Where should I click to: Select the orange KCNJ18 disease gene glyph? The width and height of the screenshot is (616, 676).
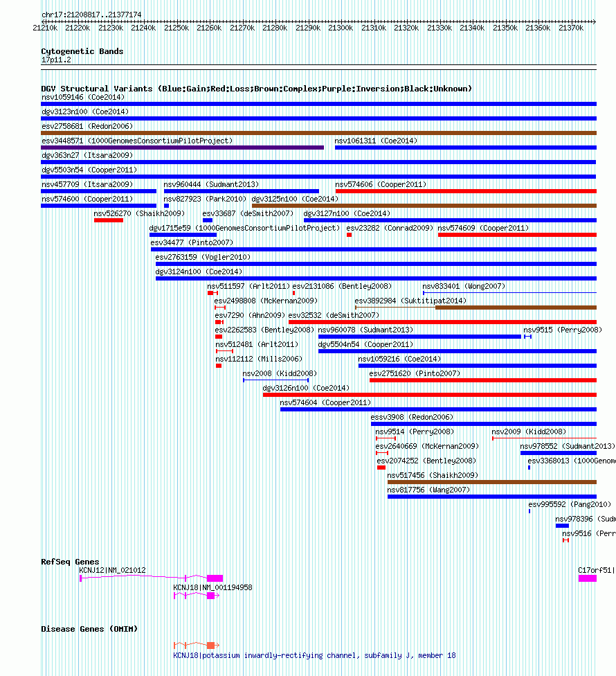coord(197,645)
